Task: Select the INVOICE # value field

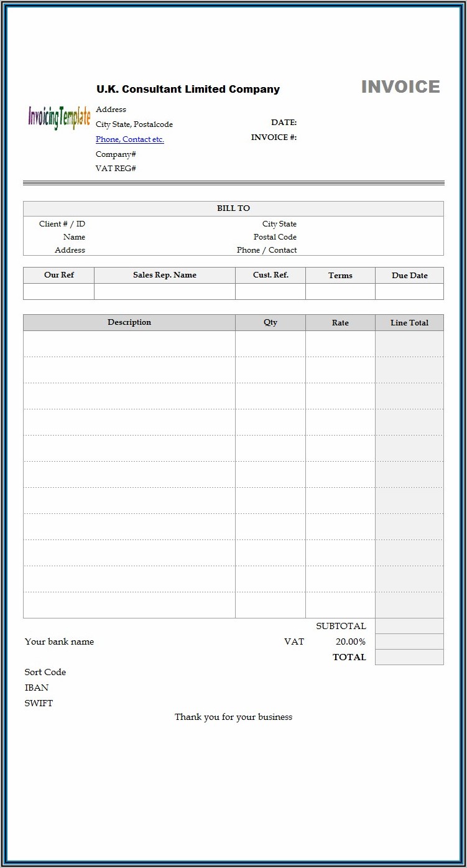Action: click(x=370, y=138)
